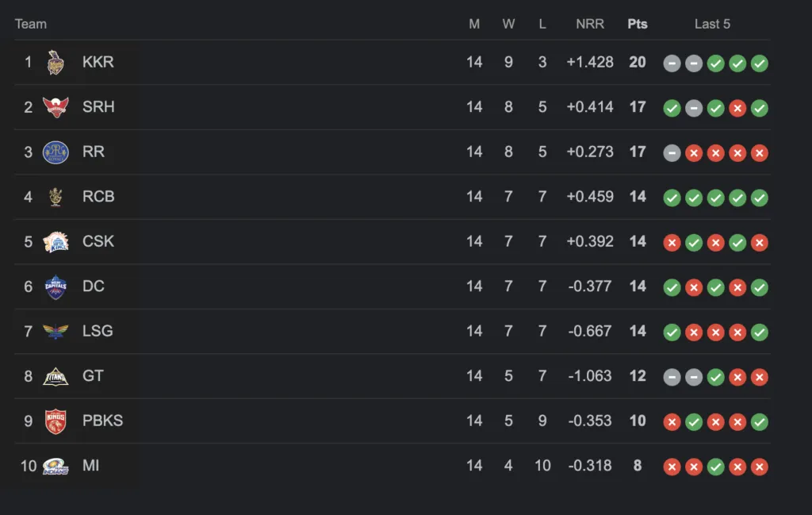Click RR's no-result grey indicator
The width and height of the screenshot is (812, 515).
click(x=672, y=153)
